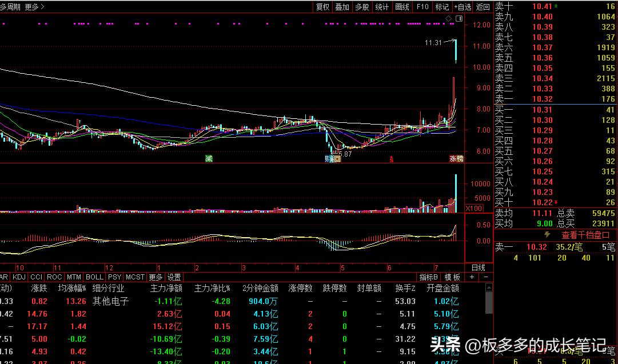The height and width of the screenshot is (364, 618).
Task: Toggle 复权 price adjustment mode
Action: click(x=323, y=7)
